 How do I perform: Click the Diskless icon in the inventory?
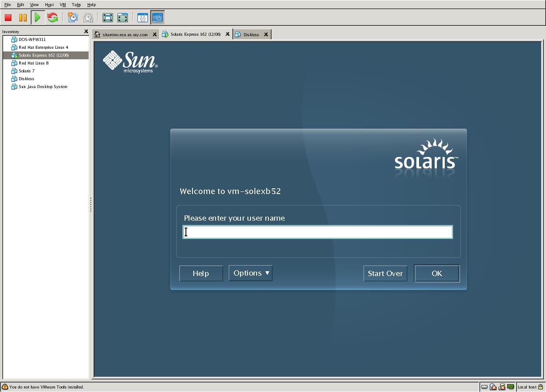click(14, 79)
